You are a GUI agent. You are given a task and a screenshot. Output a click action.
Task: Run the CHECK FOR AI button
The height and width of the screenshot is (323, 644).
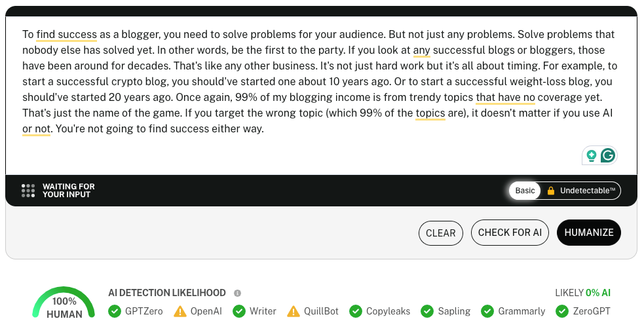tap(510, 233)
